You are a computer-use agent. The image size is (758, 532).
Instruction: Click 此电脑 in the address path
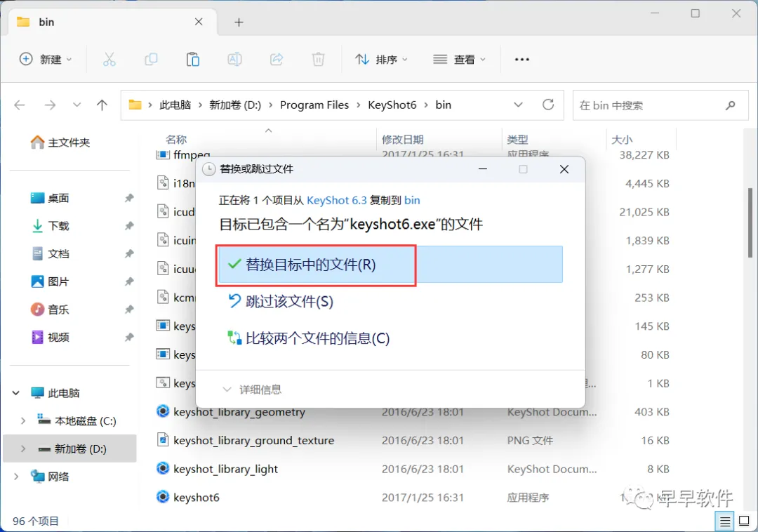tap(175, 105)
